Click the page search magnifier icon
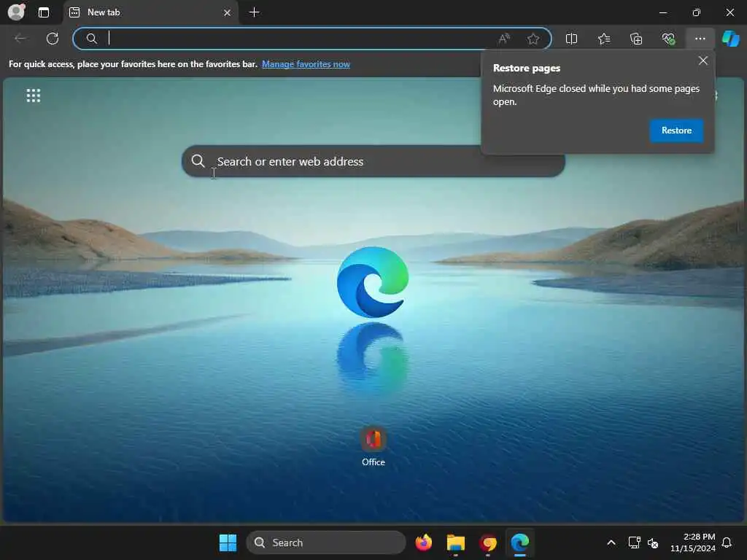Viewport: 747px width, 560px height. tap(198, 161)
